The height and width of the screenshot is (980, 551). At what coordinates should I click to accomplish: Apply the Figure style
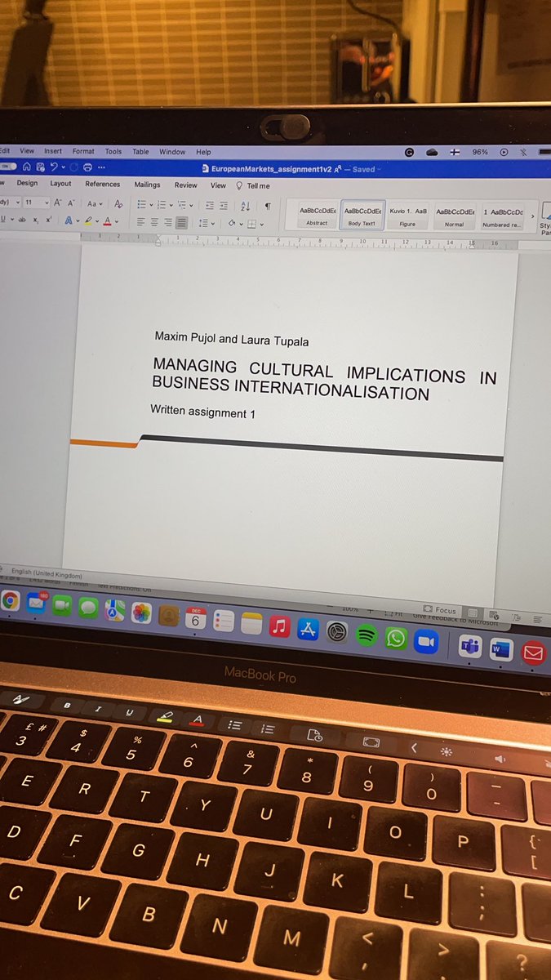tap(407, 216)
